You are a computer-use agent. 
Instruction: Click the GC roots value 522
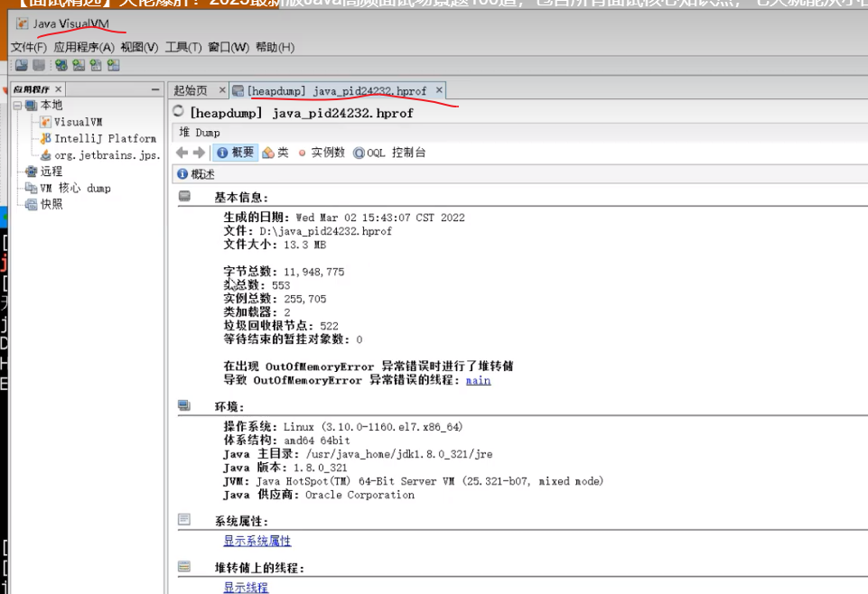(x=329, y=326)
